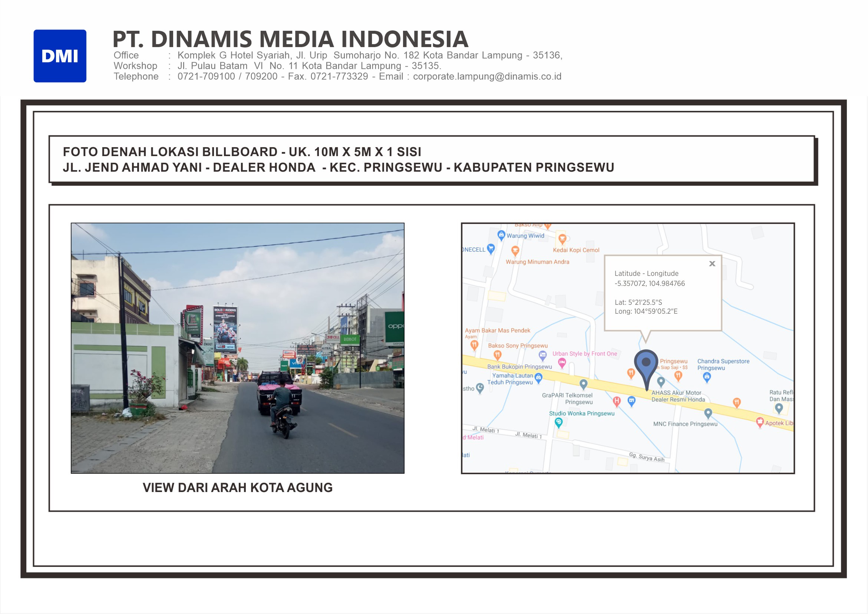Close the Latitude - Longitude popup
The width and height of the screenshot is (868, 614).
coord(712,264)
